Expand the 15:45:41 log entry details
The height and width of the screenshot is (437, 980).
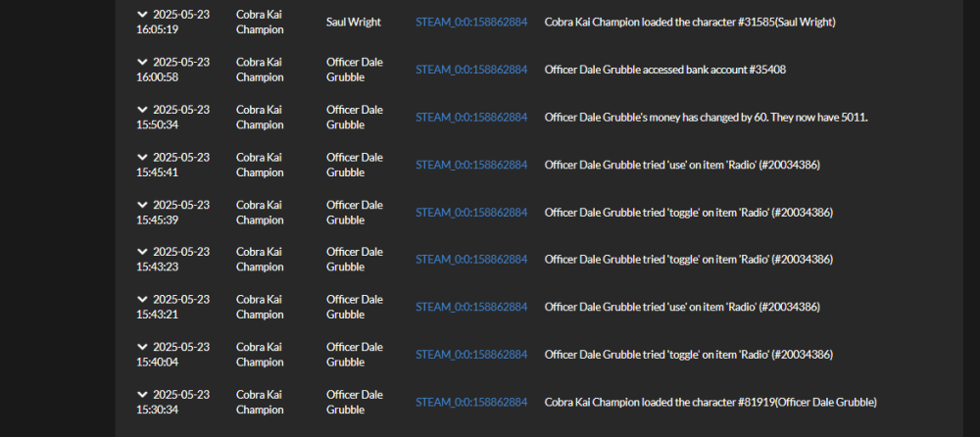click(x=143, y=157)
